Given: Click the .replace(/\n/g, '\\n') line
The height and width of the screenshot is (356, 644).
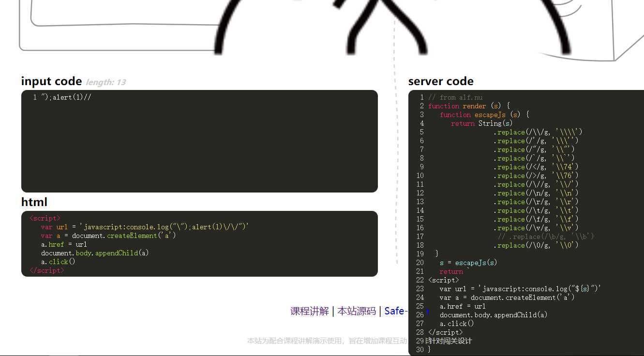Looking at the screenshot, I should coord(536,193).
